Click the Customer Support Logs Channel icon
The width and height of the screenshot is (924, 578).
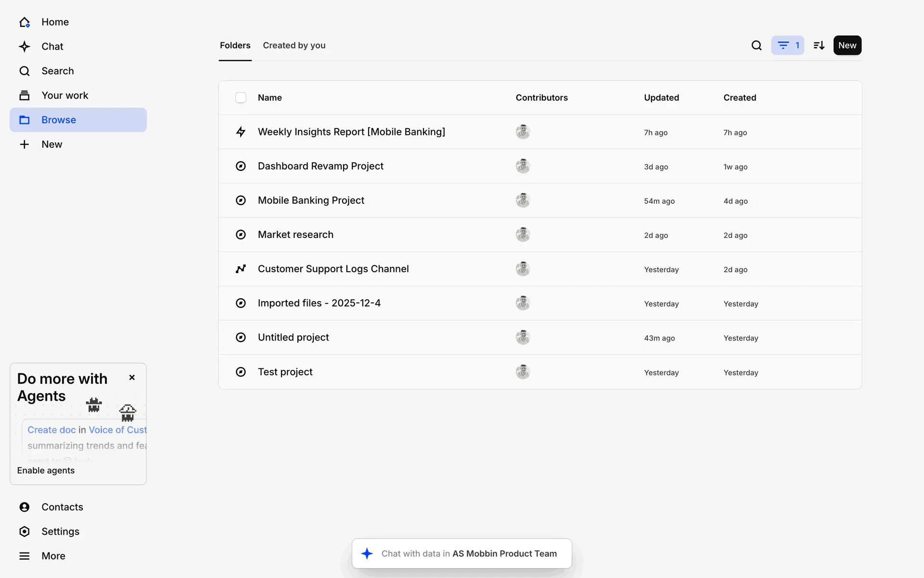tap(241, 269)
